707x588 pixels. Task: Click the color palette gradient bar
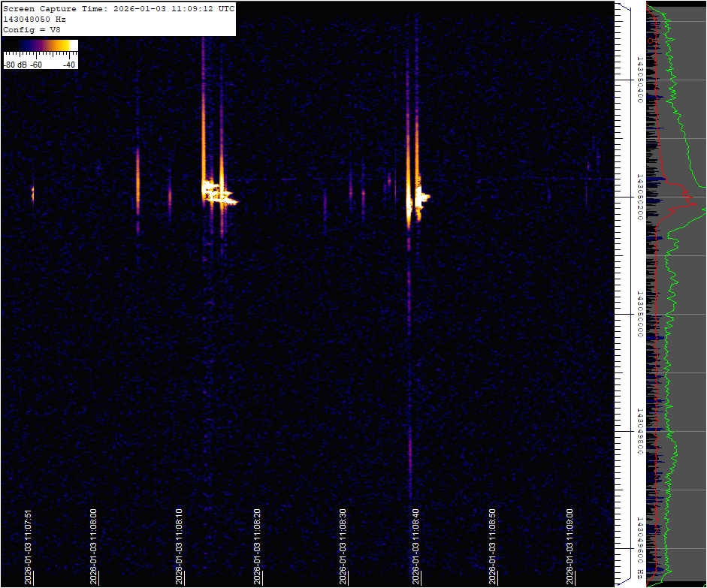tap(40, 46)
